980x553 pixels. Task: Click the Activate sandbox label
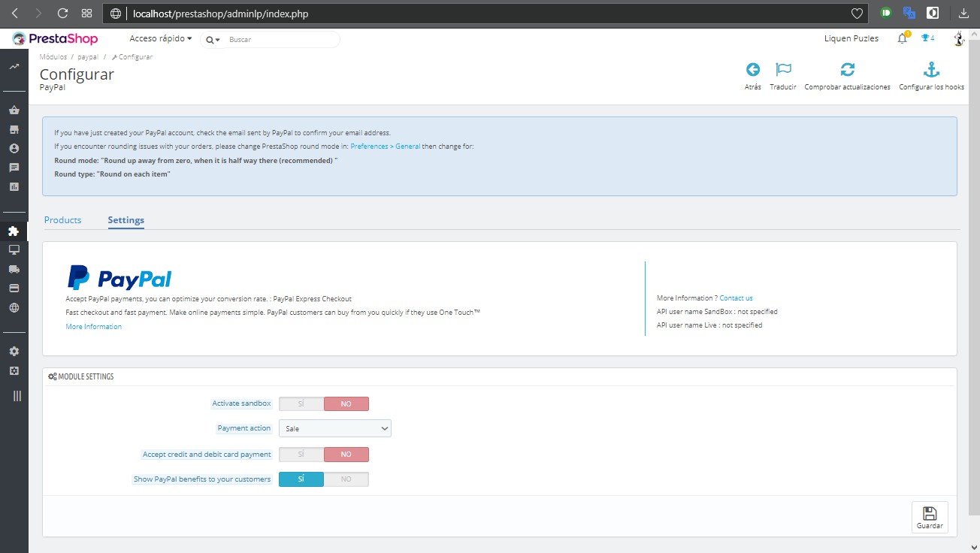(241, 403)
